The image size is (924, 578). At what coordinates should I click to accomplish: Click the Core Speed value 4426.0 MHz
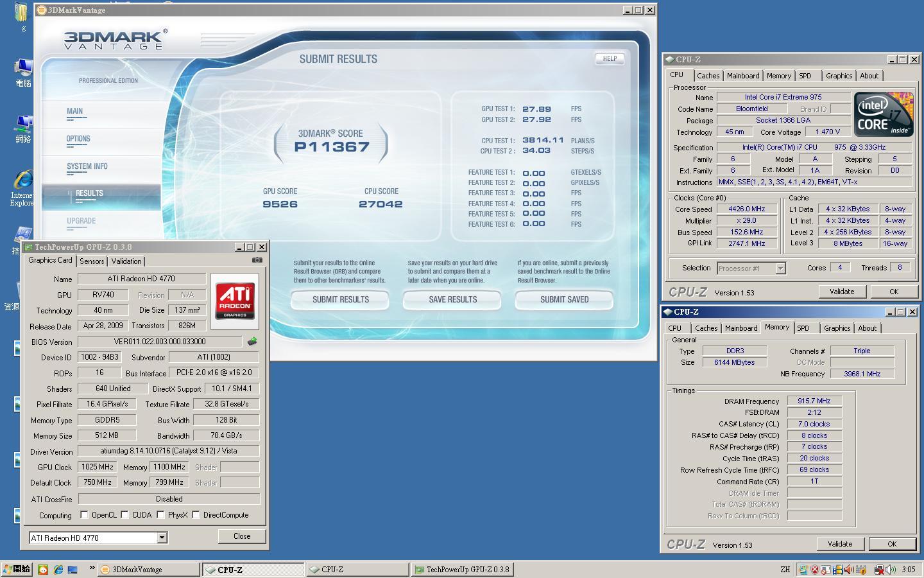tap(746, 209)
